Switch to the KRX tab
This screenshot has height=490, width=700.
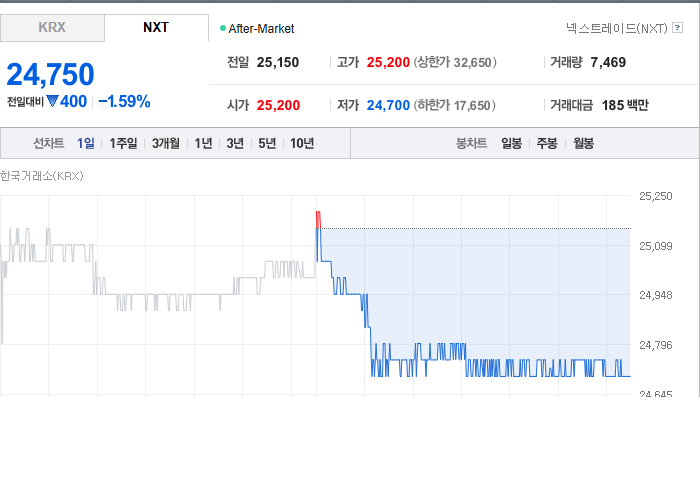click(x=52, y=28)
